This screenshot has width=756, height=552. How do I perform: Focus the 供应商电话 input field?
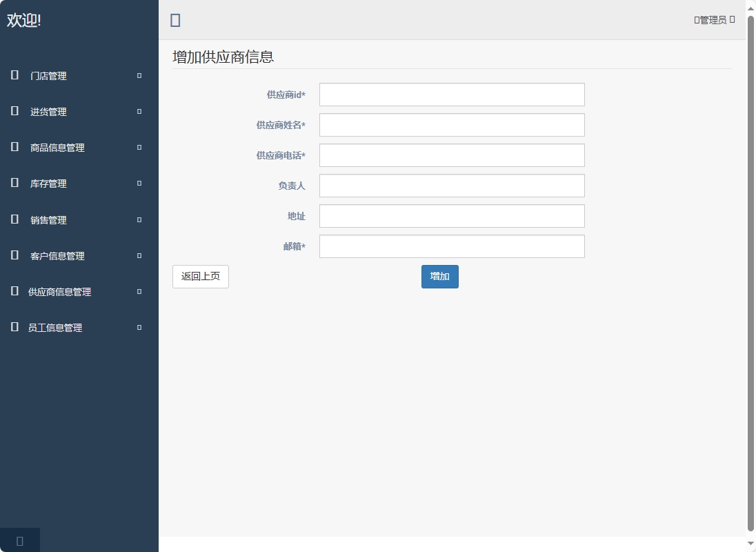(x=452, y=155)
